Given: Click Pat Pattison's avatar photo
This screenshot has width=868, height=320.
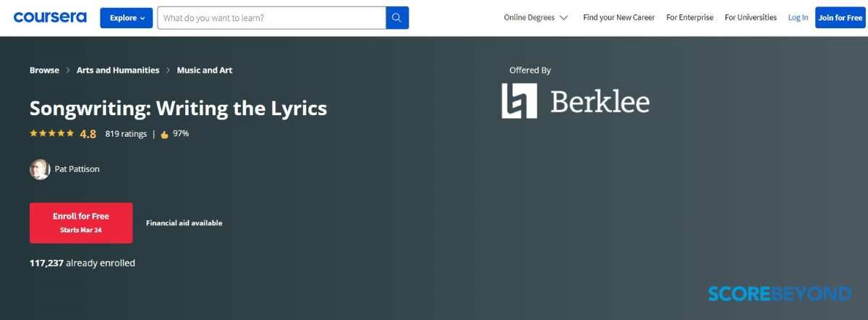Looking at the screenshot, I should [x=40, y=169].
